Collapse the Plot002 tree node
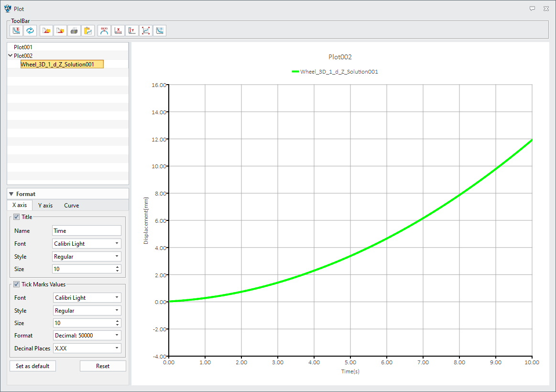556x392 pixels. coord(11,55)
